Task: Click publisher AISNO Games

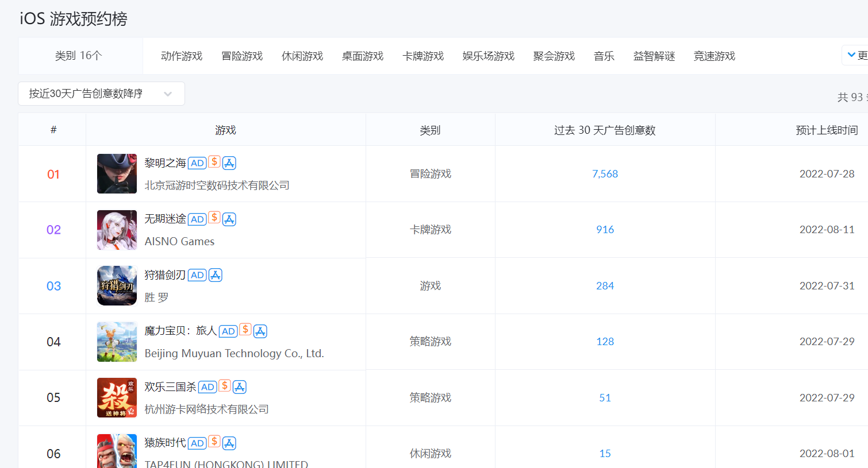Action: click(179, 242)
